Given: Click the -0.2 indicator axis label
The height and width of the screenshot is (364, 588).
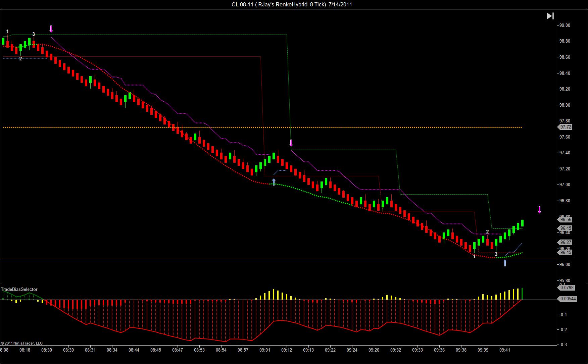Looking at the screenshot, I should (562, 330).
